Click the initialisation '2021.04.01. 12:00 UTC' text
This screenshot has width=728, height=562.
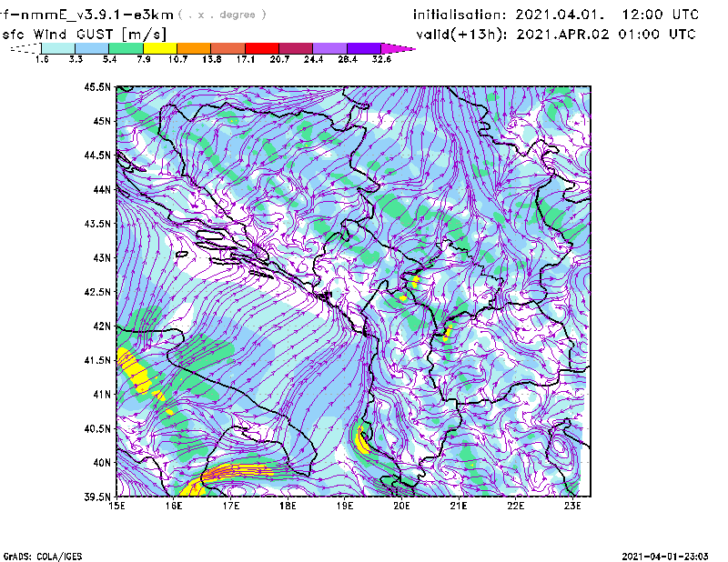[607, 15]
